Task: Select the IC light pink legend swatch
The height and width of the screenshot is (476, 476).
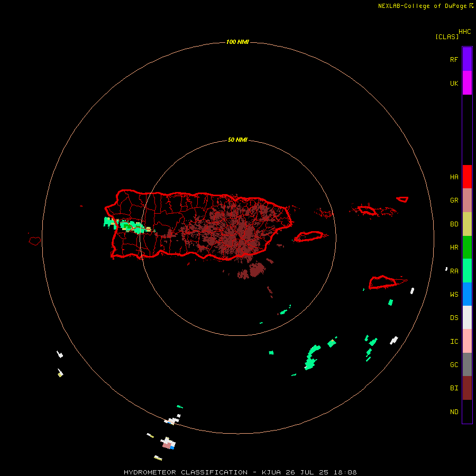Action: [x=467, y=341]
